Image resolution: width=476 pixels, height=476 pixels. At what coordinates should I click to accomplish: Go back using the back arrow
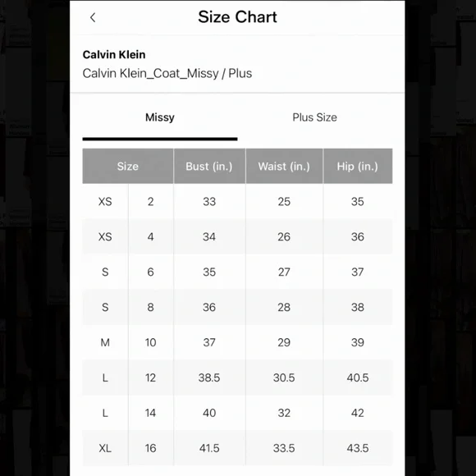[93, 17]
